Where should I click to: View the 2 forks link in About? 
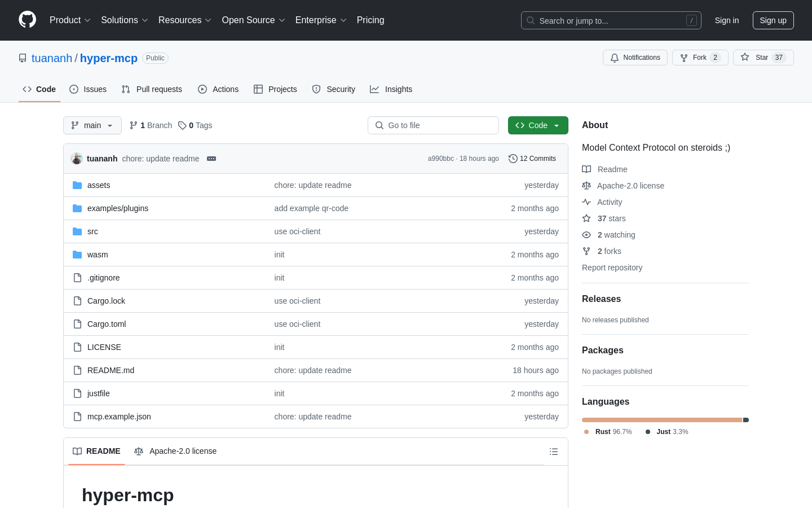click(x=602, y=251)
